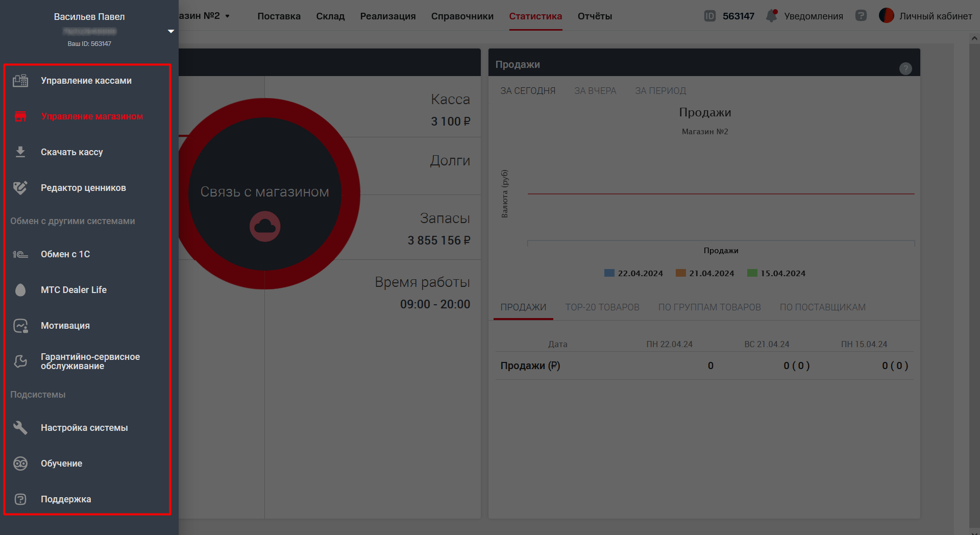980x535 pixels.
Task: Click user name Васильев Павел
Action: coord(89,17)
